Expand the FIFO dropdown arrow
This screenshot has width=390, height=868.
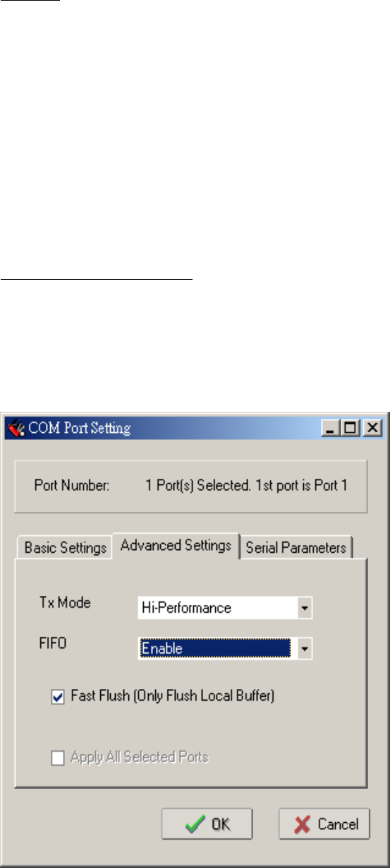(304, 649)
